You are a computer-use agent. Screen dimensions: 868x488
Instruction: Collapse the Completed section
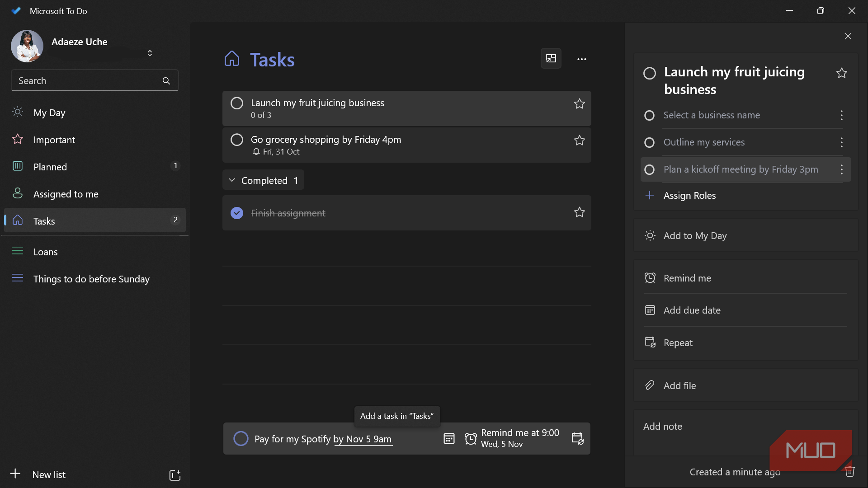[x=232, y=180]
